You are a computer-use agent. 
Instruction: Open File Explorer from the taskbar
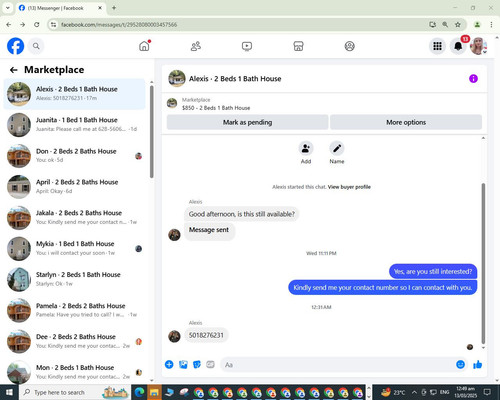tap(154, 392)
